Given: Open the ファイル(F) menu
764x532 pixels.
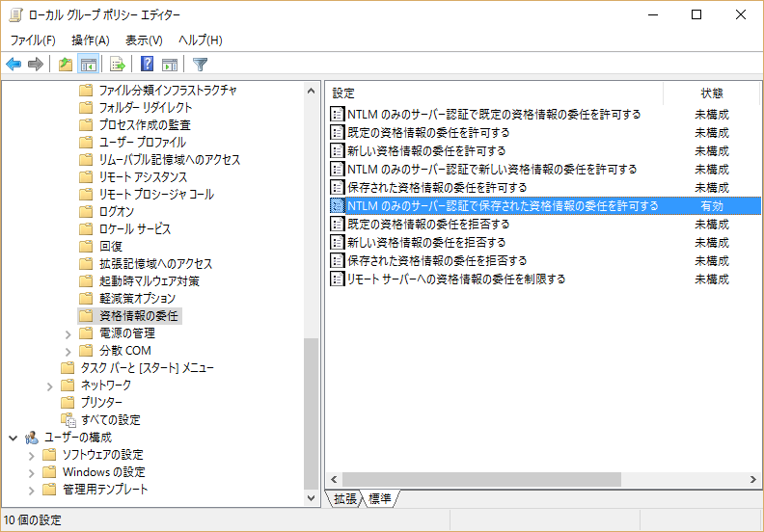Looking at the screenshot, I should [33, 40].
